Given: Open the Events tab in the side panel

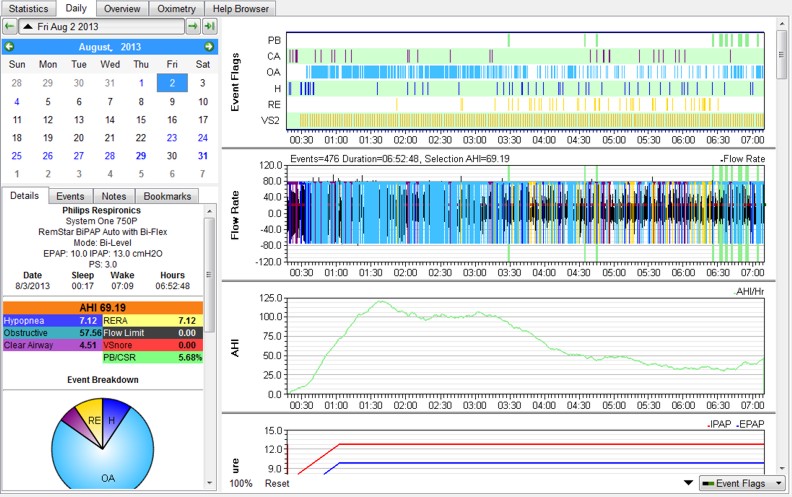Looking at the screenshot, I should [70, 196].
